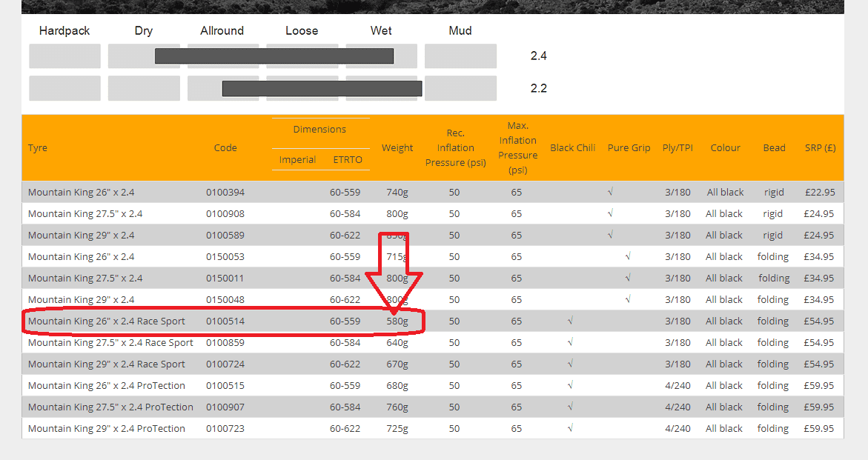Click the dark range bar for the 2.4 tyre
Viewport: 868px width, 460px height.
(x=274, y=56)
